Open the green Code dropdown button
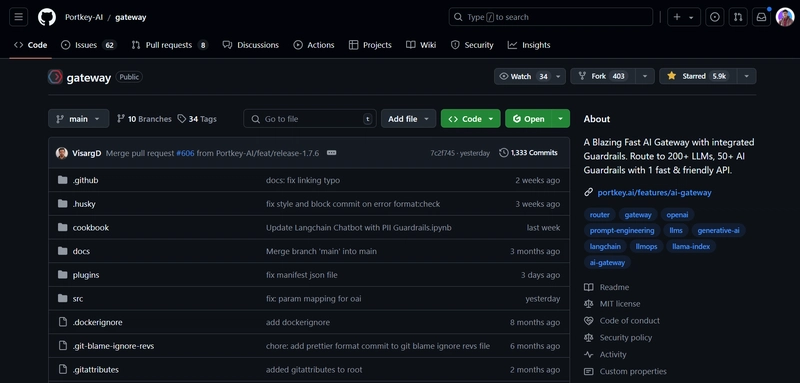Image resolution: width=800 pixels, height=383 pixels. point(470,119)
